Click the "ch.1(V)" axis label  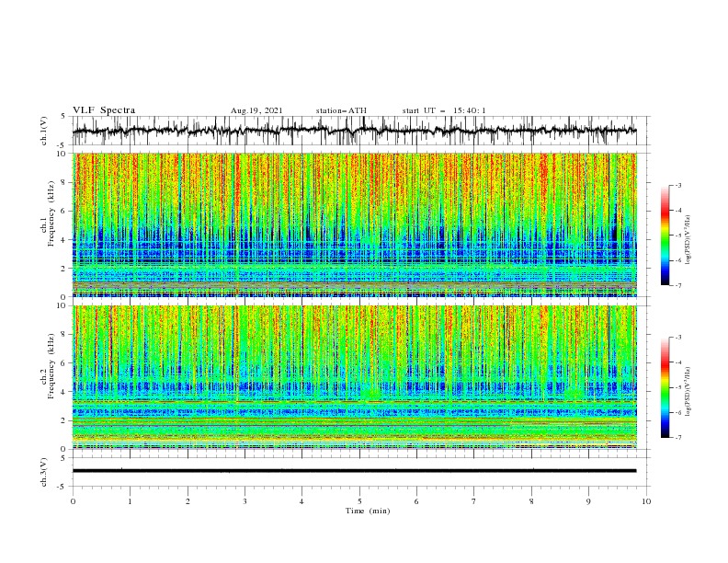[x=44, y=131]
